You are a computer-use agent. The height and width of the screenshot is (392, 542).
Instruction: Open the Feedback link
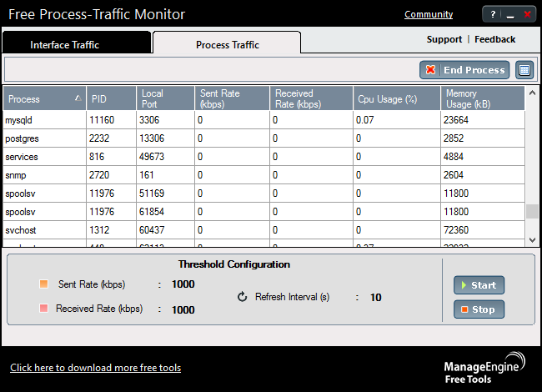[494, 39]
